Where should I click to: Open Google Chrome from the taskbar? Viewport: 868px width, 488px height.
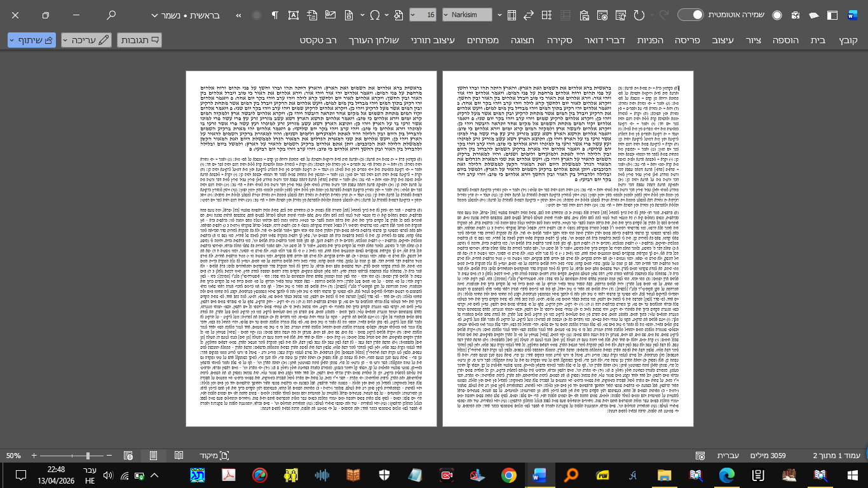pyautogui.click(x=508, y=475)
